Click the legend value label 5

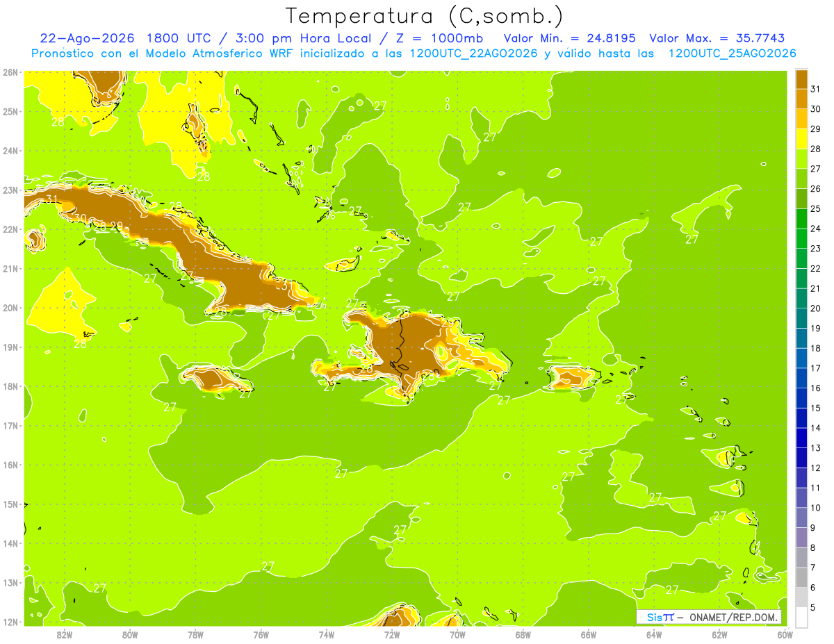(x=813, y=606)
